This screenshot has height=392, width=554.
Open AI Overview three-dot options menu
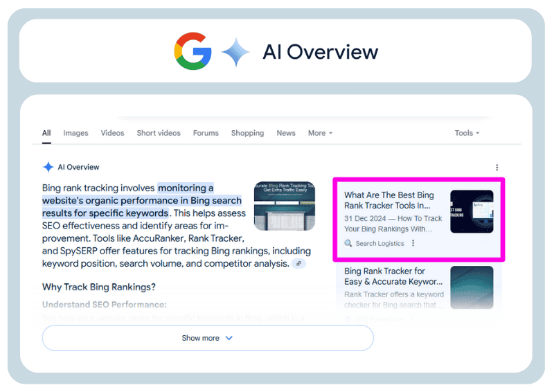tap(497, 167)
